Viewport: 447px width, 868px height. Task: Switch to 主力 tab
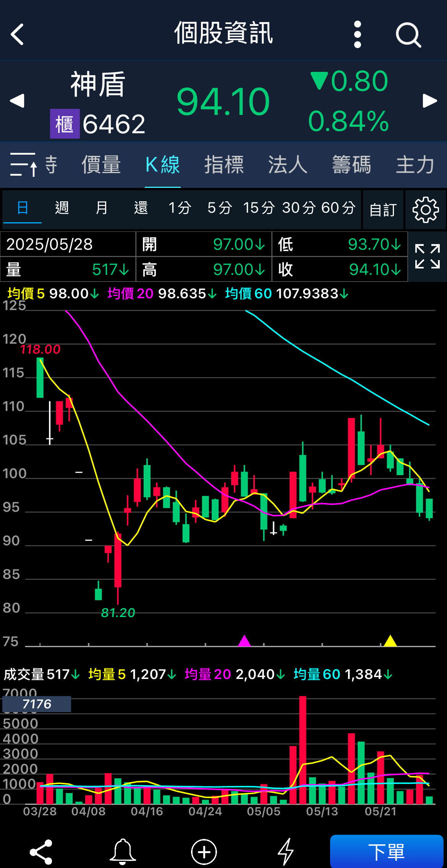[415, 165]
